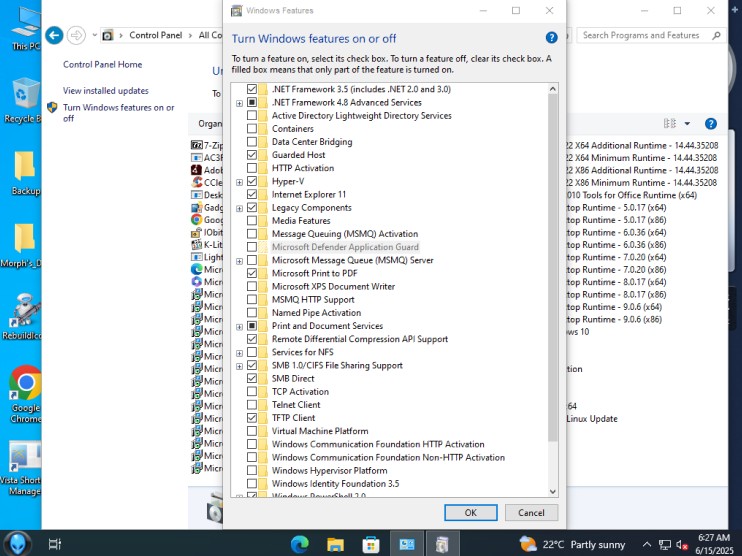
Task: Enable Telnet Client checkbox
Action: pos(252,405)
